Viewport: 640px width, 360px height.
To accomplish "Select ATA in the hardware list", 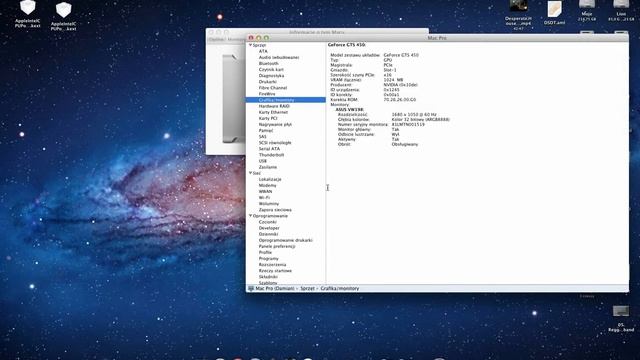I will pos(263,51).
